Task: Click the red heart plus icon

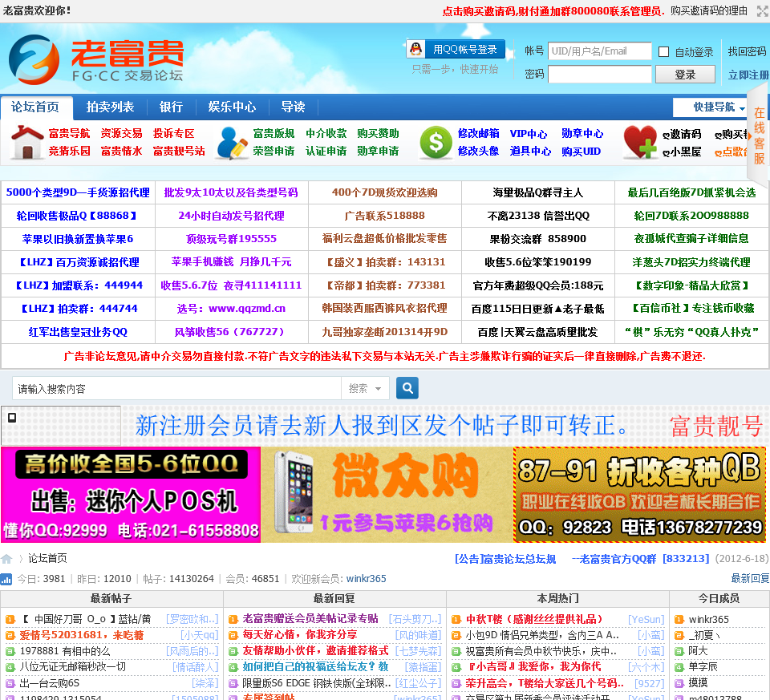Action: [640, 143]
